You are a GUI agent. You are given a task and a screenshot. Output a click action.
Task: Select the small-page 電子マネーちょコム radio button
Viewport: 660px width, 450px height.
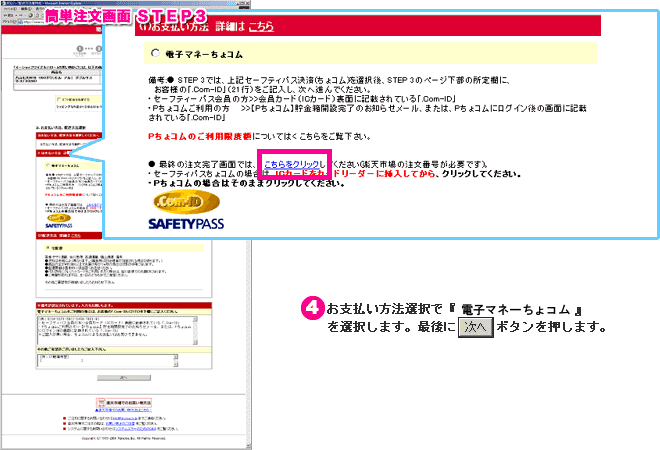(48, 165)
